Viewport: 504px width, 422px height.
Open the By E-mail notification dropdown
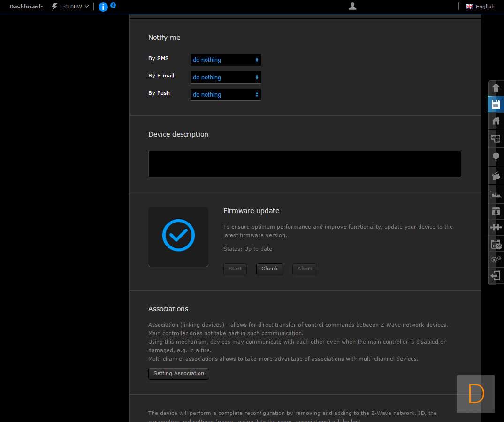tap(225, 77)
